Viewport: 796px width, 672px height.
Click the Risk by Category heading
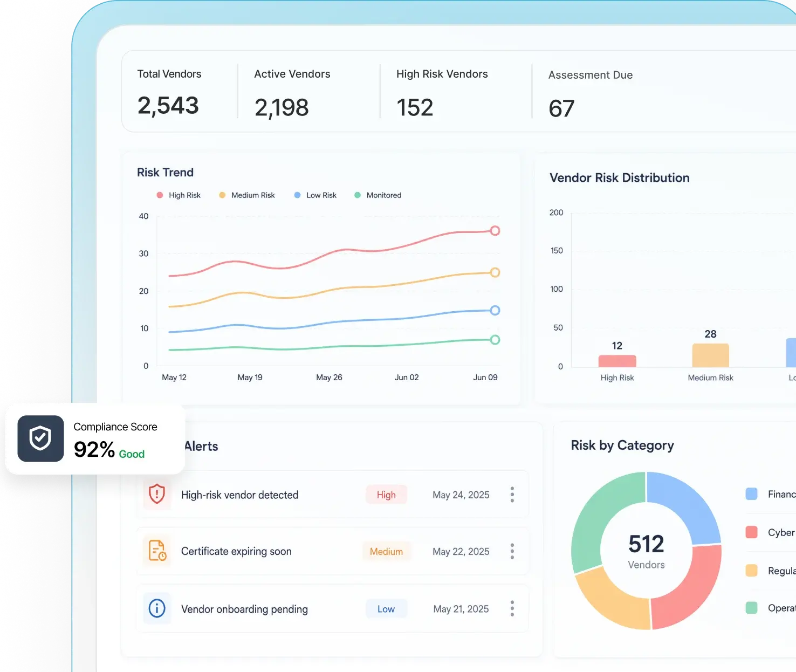(622, 445)
